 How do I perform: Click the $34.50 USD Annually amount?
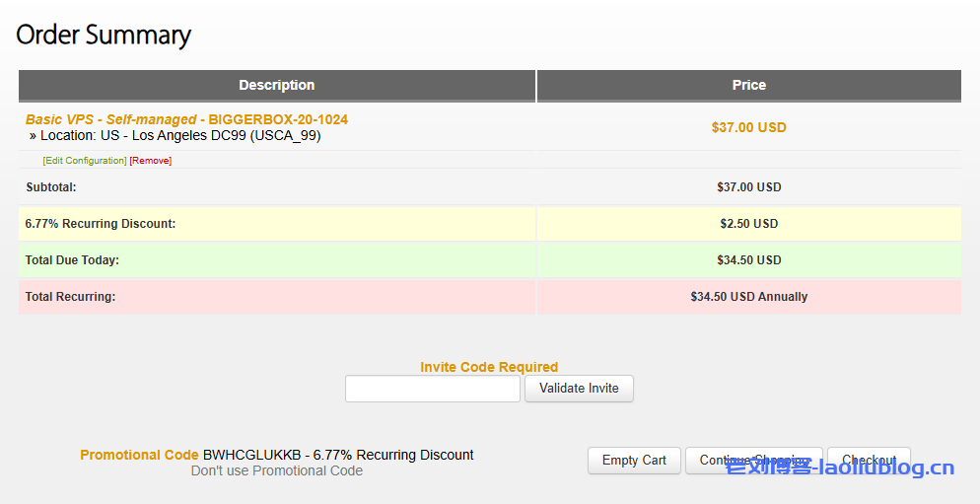tap(748, 297)
